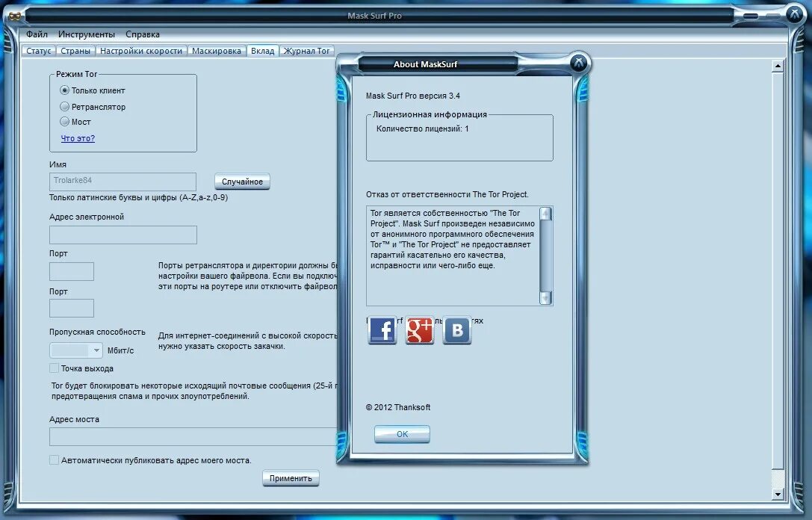
Task: Switch to the Маскировка tab
Action: point(217,51)
